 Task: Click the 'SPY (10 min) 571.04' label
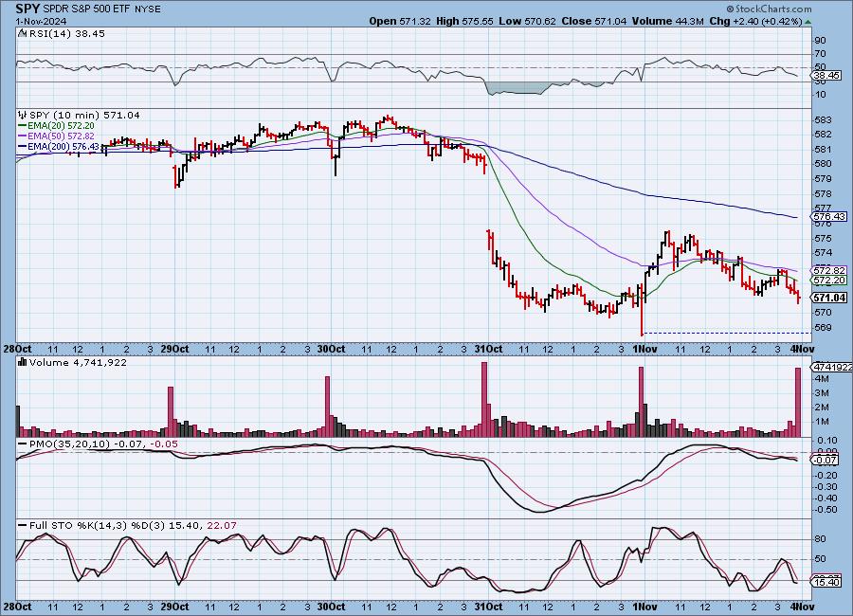pyautogui.click(x=84, y=115)
